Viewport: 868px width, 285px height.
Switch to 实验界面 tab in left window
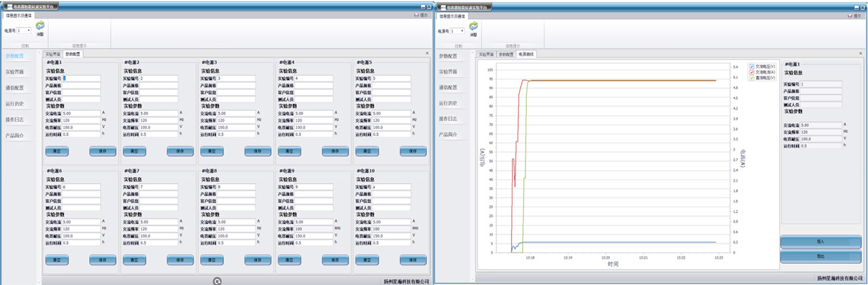[x=53, y=54]
